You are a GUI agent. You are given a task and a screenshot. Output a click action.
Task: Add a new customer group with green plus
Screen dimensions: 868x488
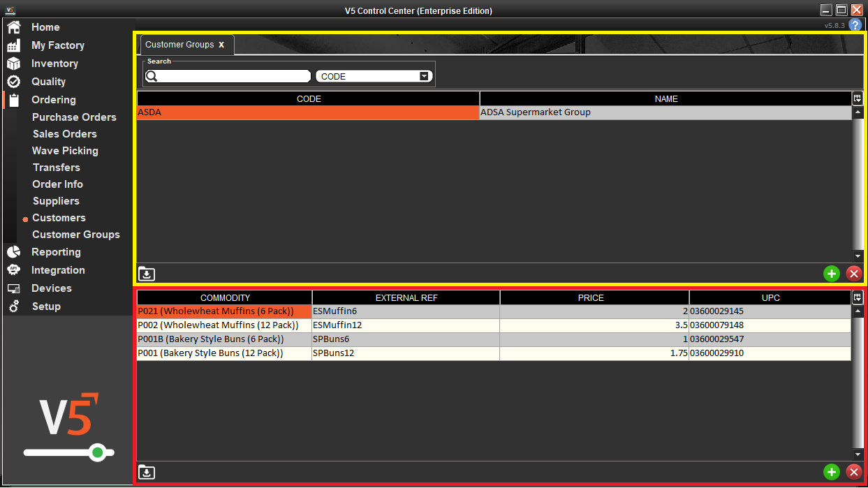(831, 274)
